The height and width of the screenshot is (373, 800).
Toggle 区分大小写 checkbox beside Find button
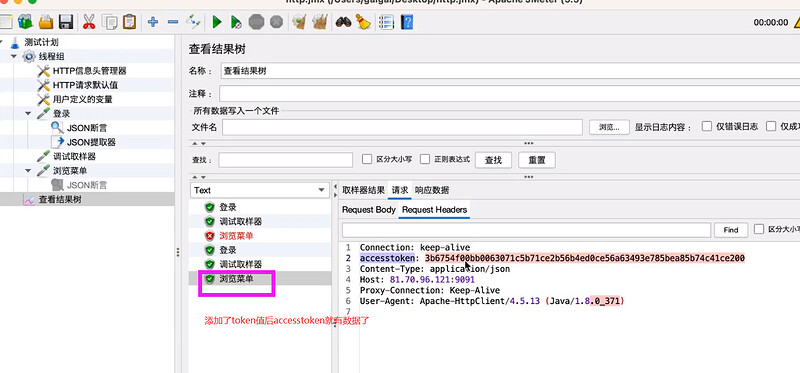[759, 229]
